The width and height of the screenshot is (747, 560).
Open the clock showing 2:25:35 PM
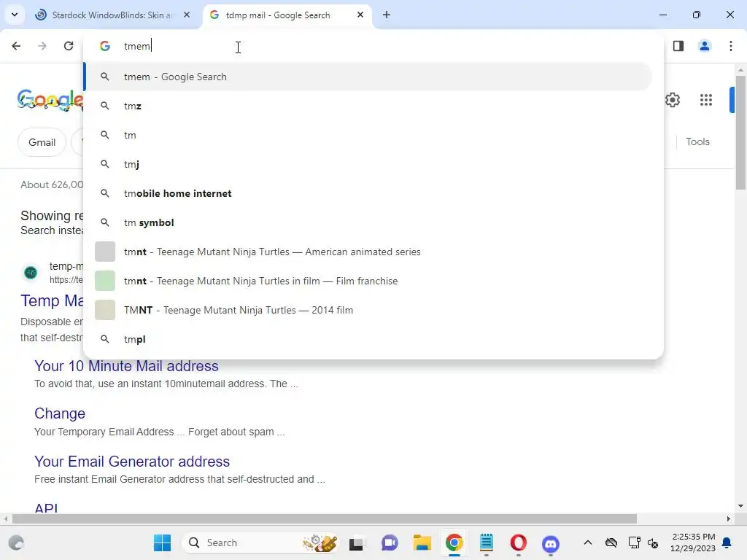coord(693,542)
